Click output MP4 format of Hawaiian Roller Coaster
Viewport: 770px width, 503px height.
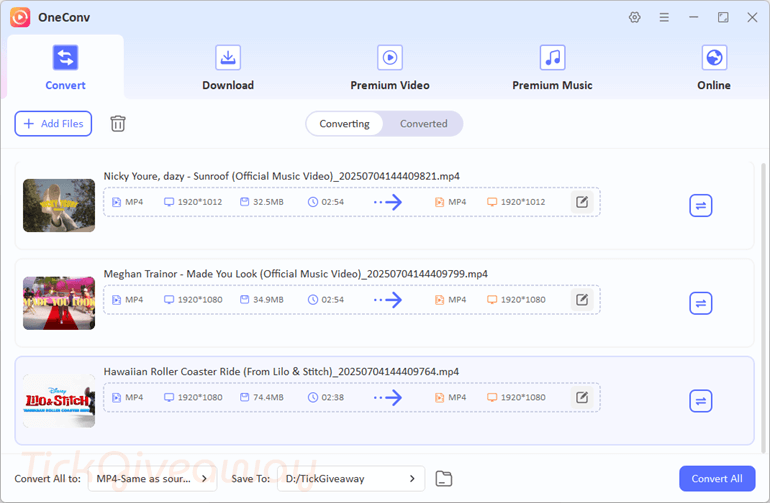click(457, 397)
